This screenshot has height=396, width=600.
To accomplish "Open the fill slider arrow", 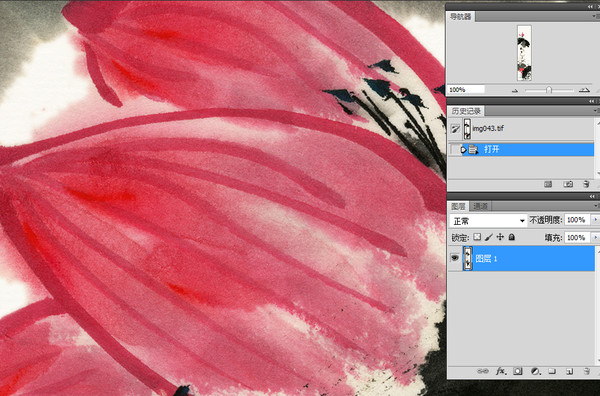I will click(x=595, y=237).
